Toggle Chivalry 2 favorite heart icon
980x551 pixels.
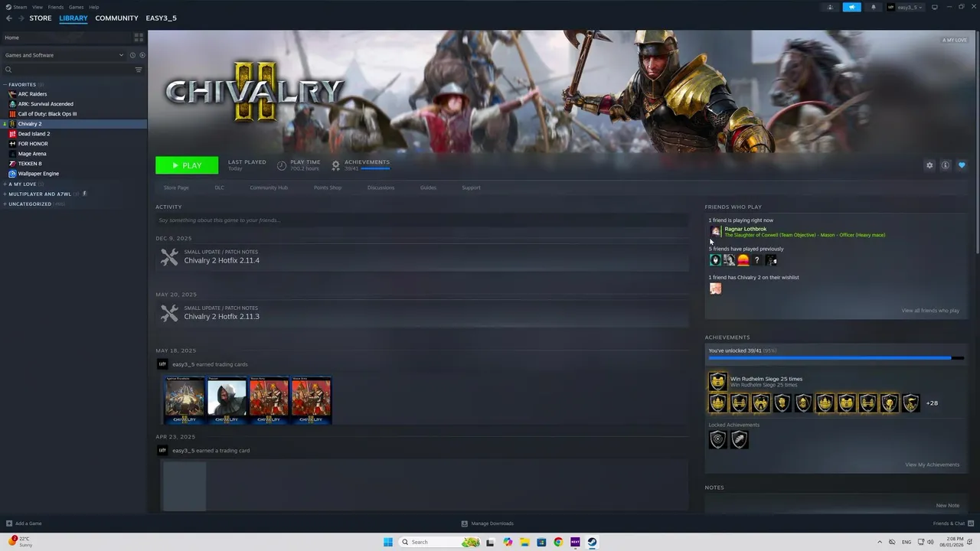click(962, 165)
